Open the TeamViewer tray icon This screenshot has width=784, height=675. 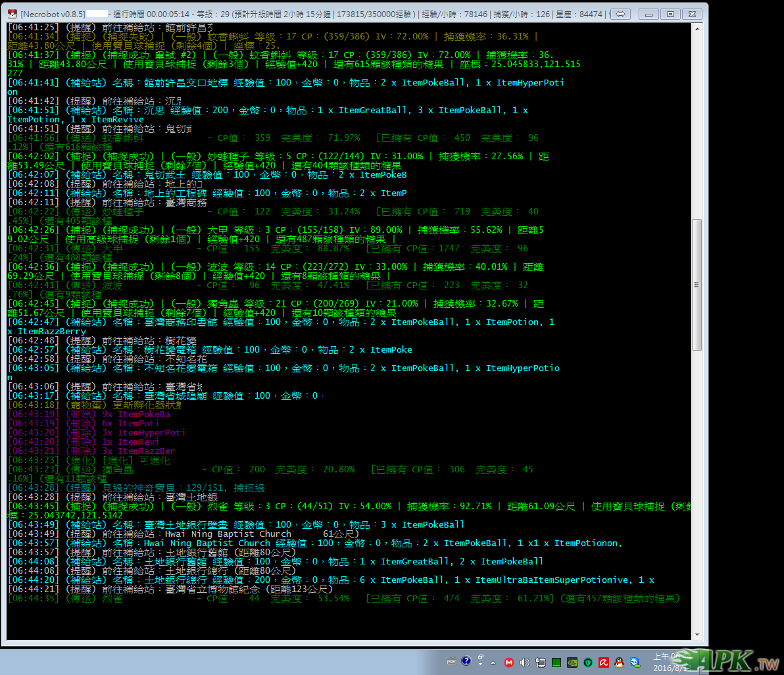tap(635, 661)
